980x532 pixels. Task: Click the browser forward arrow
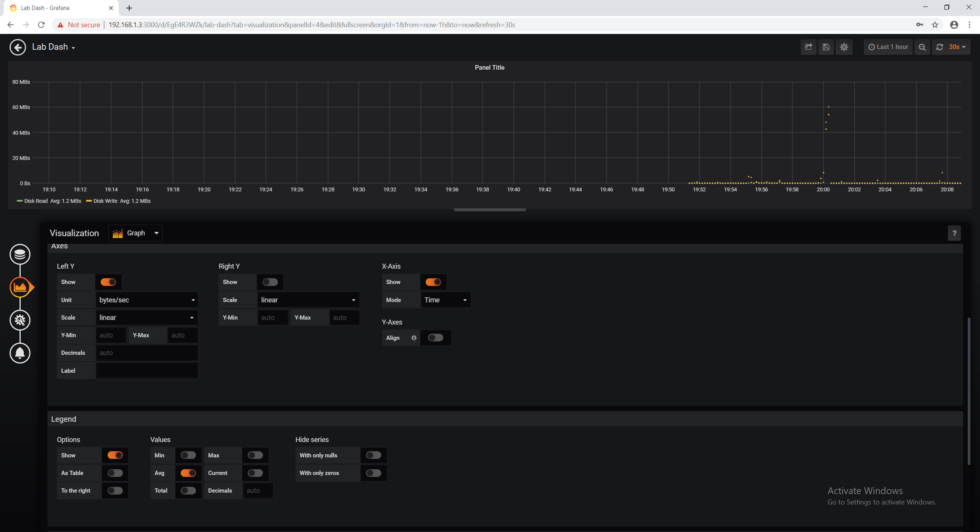pos(26,25)
